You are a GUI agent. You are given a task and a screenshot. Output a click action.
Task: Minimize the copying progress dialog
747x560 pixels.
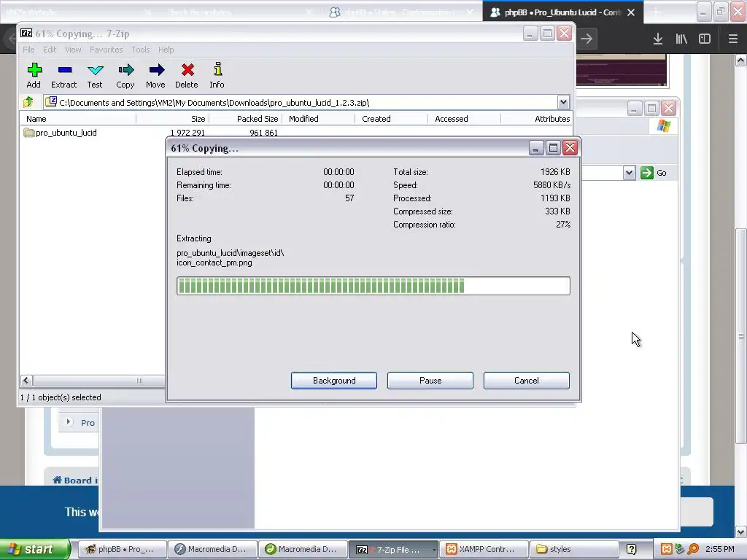(535, 148)
